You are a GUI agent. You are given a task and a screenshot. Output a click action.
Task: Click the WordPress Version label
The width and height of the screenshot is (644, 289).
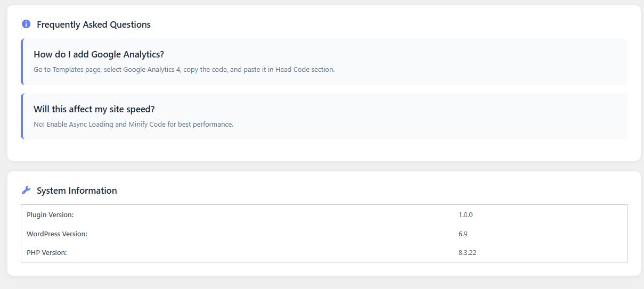pos(57,234)
